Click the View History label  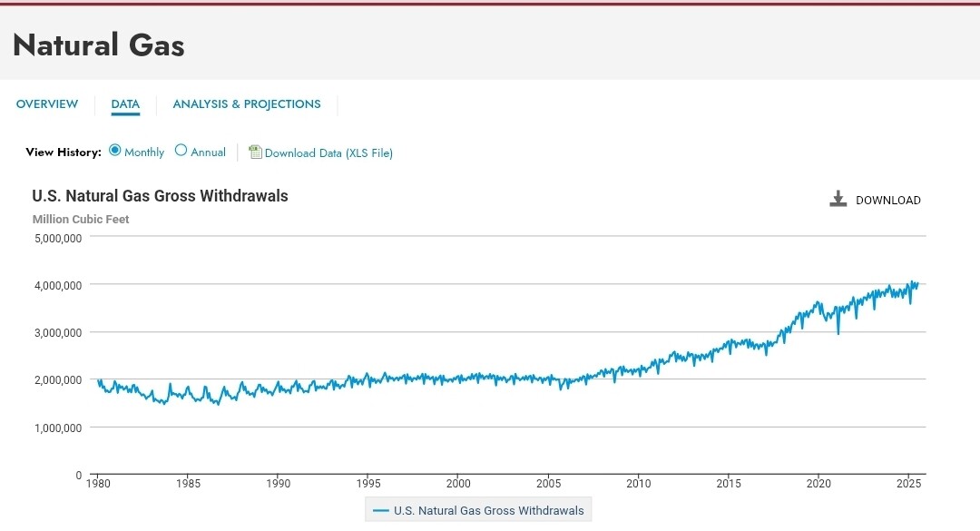[x=64, y=152]
